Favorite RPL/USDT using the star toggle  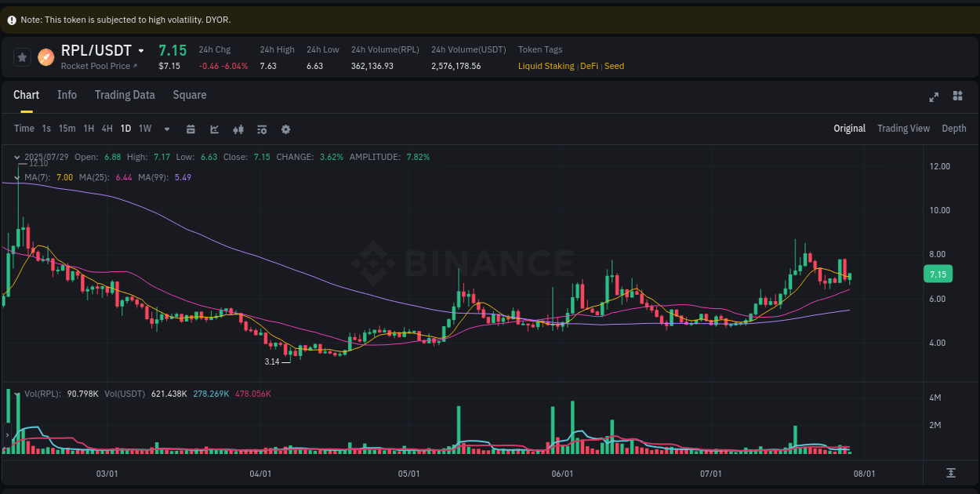tap(22, 56)
